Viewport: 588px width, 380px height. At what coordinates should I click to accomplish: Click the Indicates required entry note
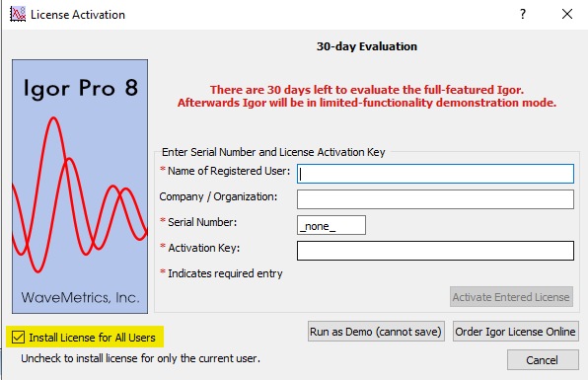click(x=221, y=273)
